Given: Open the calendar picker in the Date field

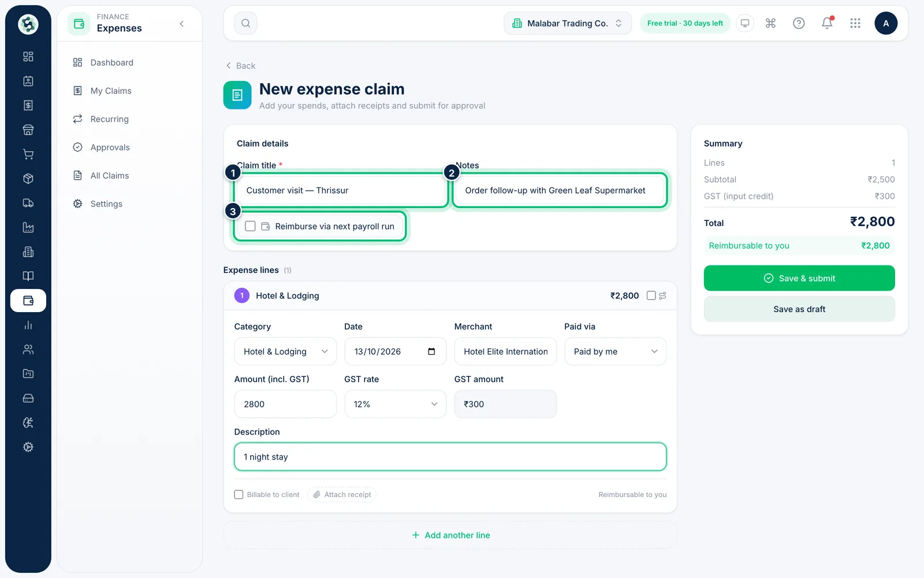Looking at the screenshot, I should point(431,351).
